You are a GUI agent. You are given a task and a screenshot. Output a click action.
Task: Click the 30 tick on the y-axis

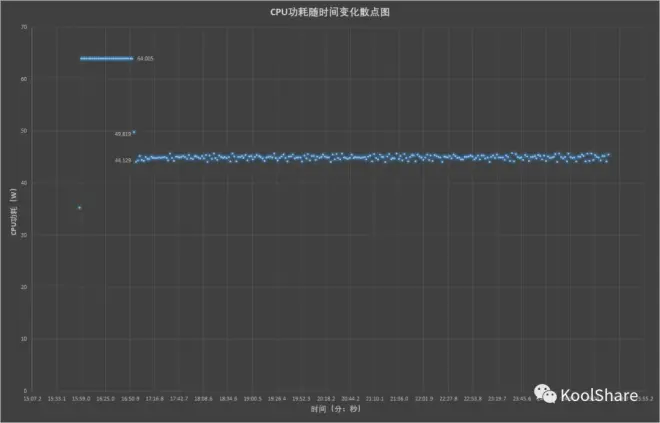tap(23, 235)
